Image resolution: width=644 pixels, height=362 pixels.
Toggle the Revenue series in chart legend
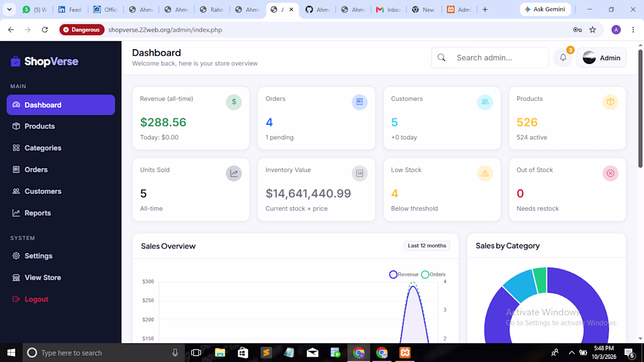point(404,275)
